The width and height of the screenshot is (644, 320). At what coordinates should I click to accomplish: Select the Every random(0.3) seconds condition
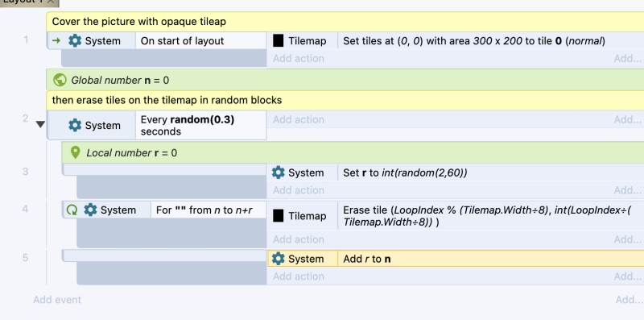tap(200, 126)
